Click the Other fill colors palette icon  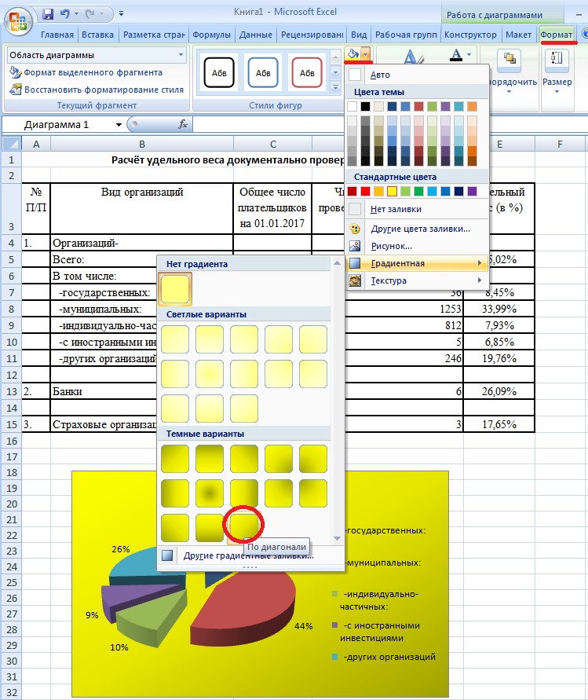click(355, 229)
